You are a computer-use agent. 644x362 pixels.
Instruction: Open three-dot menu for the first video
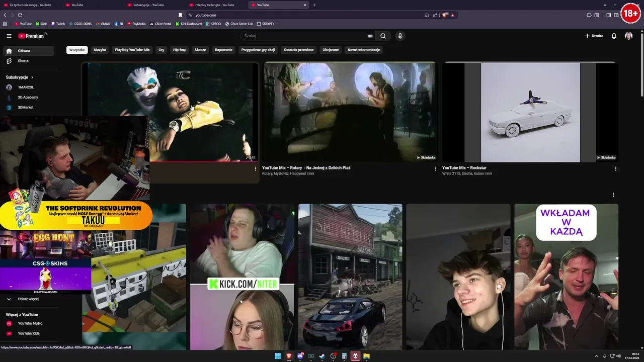(x=255, y=169)
